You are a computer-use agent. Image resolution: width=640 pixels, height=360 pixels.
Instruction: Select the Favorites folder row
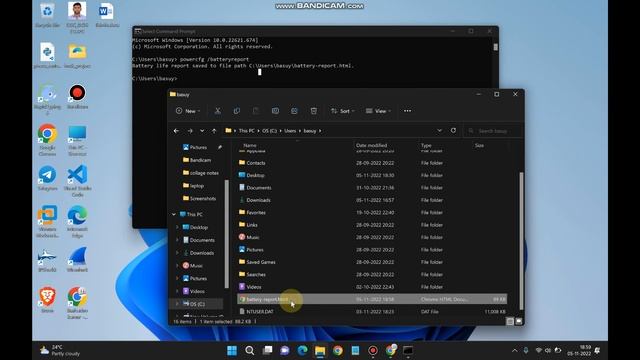pyautogui.click(x=372, y=213)
